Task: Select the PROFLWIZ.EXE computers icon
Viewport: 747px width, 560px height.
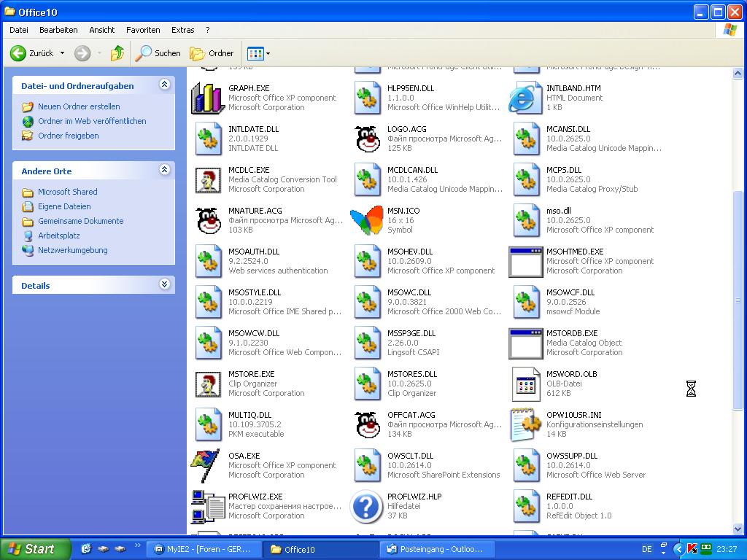Action: click(208, 507)
